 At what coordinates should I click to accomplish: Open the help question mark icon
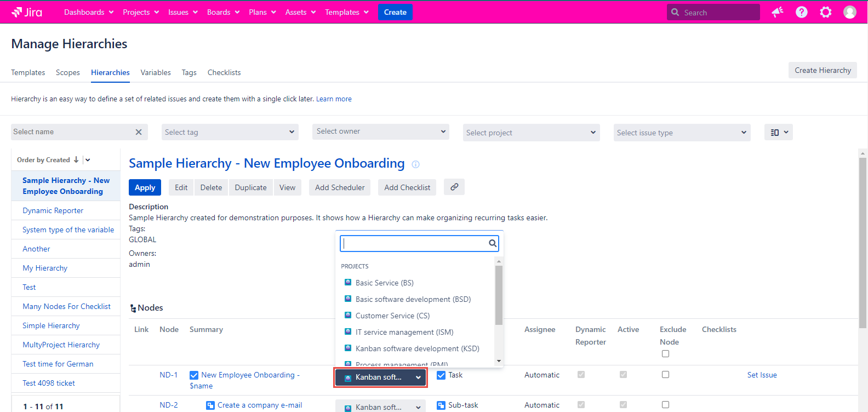pyautogui.click(x=801, y=12)
